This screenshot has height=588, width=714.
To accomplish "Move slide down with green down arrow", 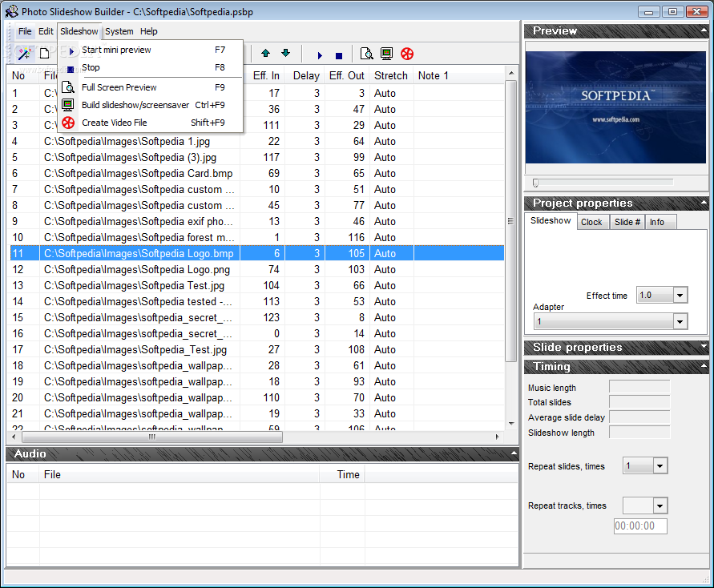I will coord(285,53).
